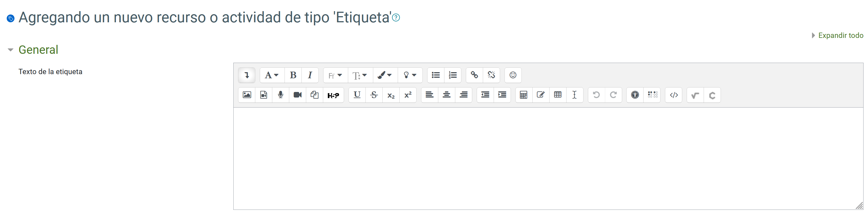This screenshot has height=214, width=868.
Task: Click the insert image icon
Action: pyautogui.click(x=247, y=95)
